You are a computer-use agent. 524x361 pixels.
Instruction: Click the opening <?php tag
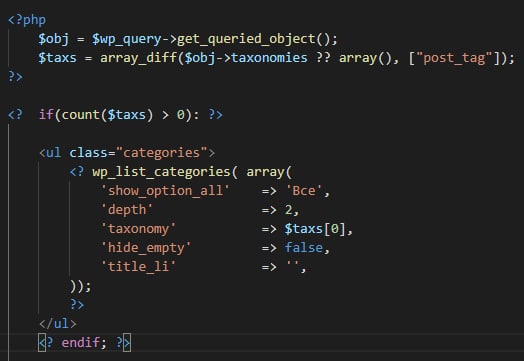[x=27, y=20]
